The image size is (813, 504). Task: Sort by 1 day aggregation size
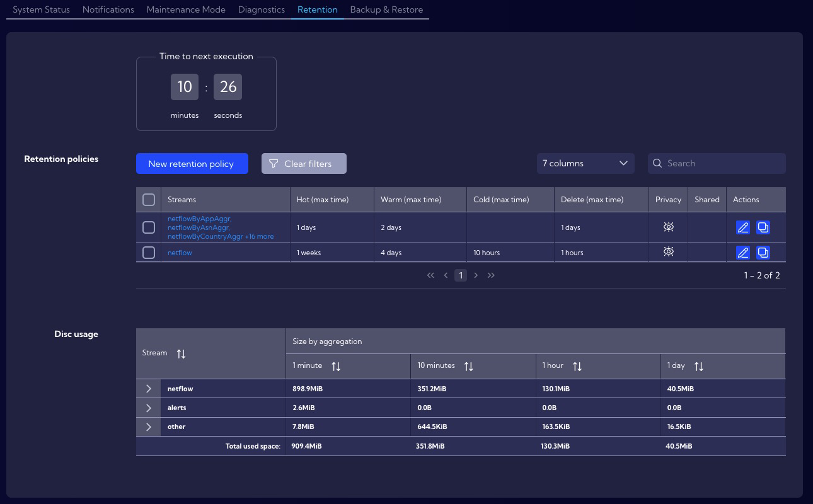pos(698,367)
